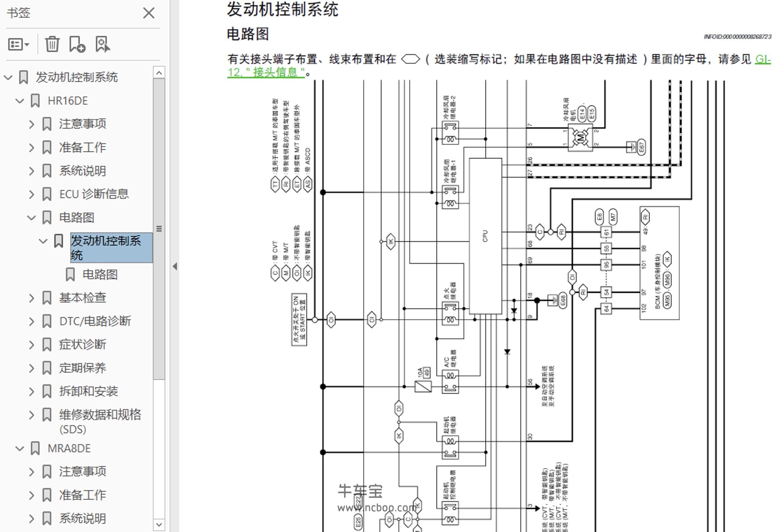Screen dimensions: 774x532
Task: Collapse the MRA8DE bookmark section
Action: pos(20,448)
